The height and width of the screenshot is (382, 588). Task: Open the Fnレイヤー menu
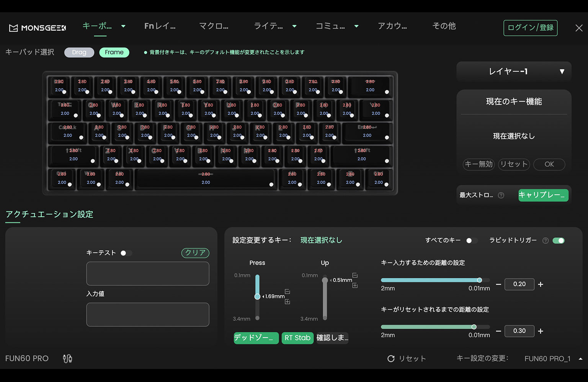tap(160, 26)
